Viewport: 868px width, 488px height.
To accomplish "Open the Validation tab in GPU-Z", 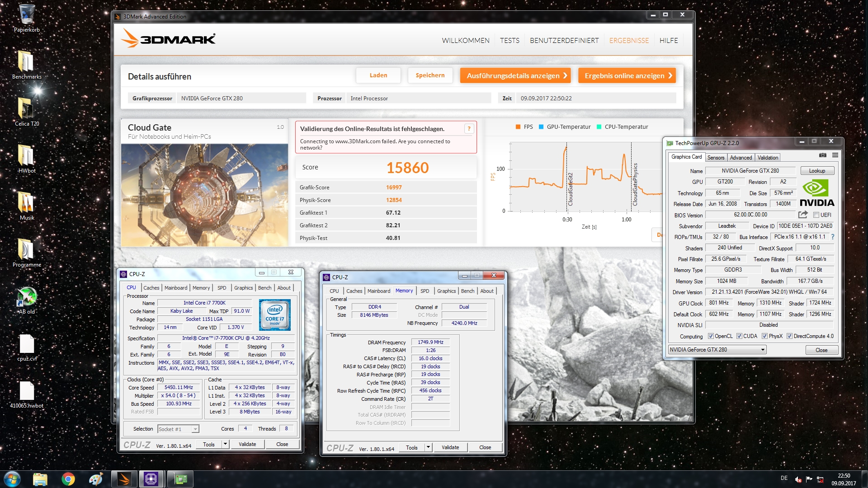I will (x=768, y=158).
